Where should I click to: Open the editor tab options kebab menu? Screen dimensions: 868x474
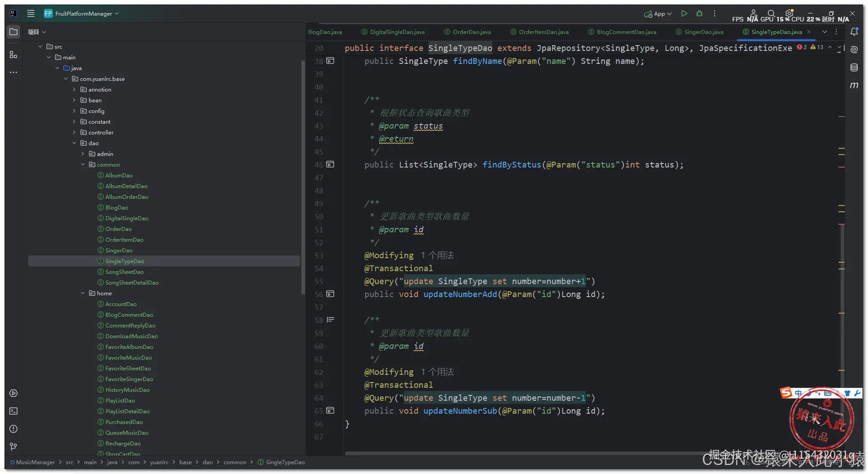[x=836, y=32]
